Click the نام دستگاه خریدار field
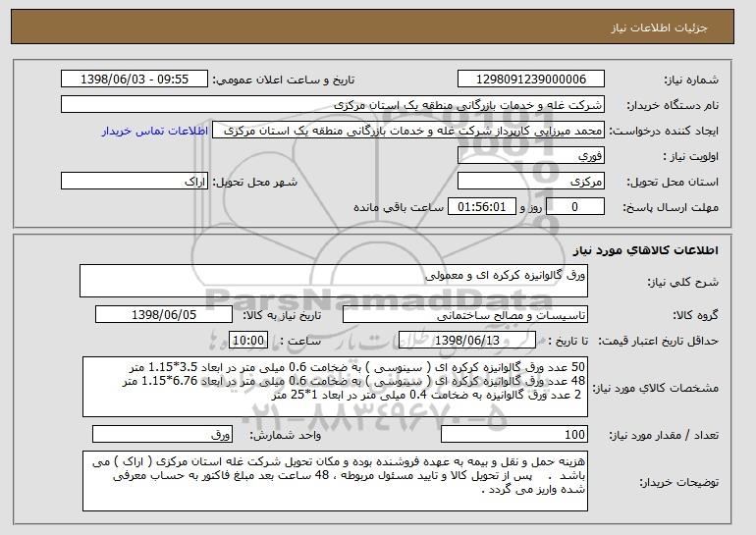 click(333, 105)
